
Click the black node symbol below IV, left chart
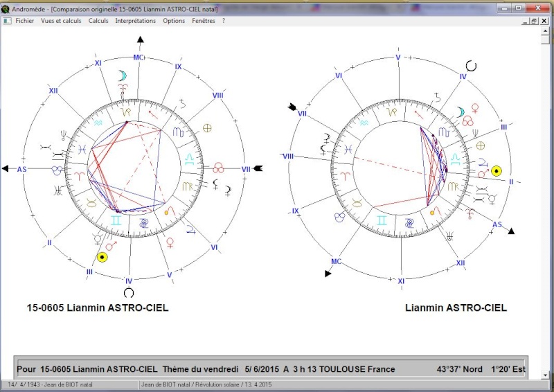pos(129,293)
